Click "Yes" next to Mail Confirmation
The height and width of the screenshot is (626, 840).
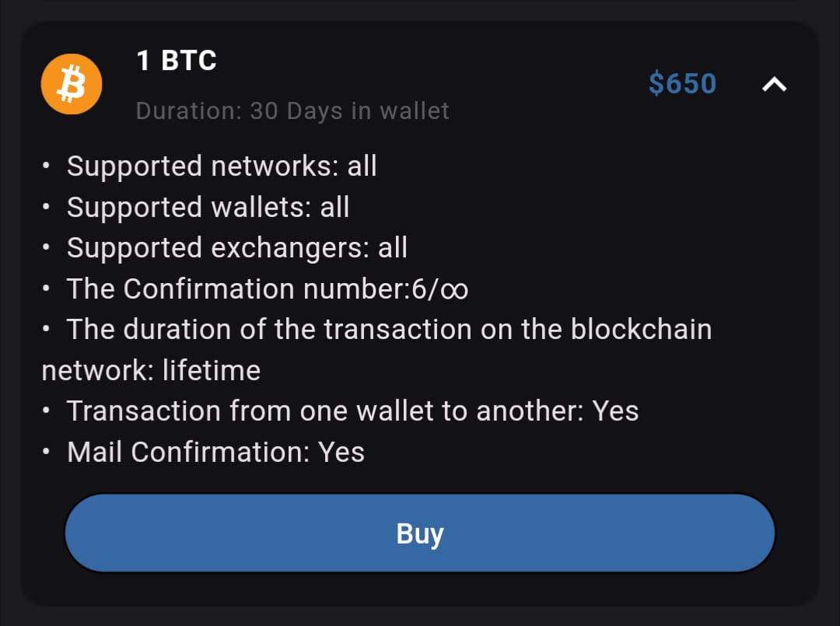pos(341,453)
